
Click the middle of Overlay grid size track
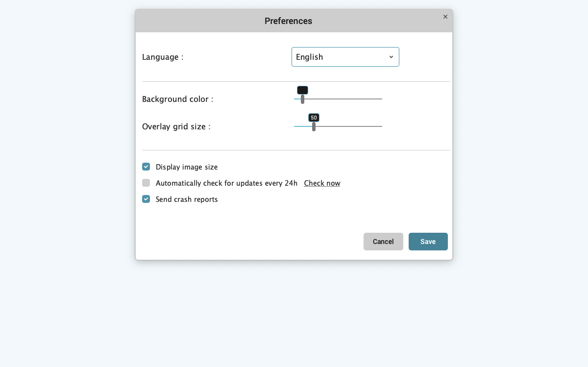click(338, 126)
